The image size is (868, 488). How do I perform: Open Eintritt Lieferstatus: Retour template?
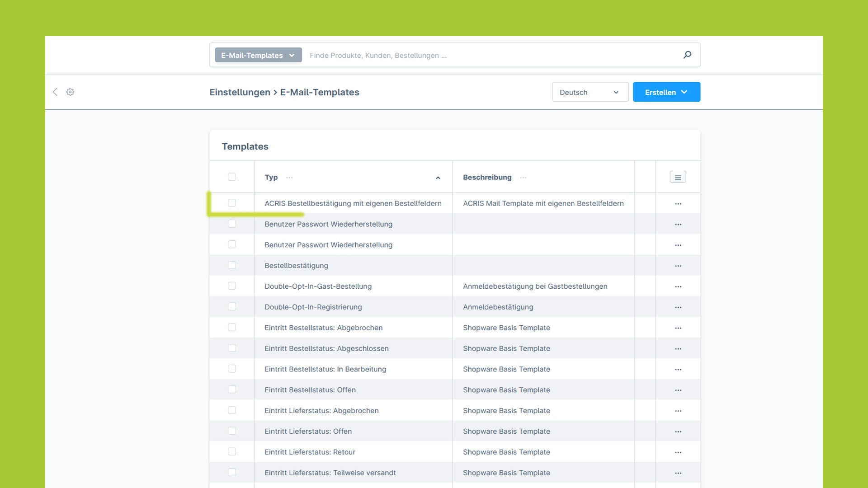(x=310, y=452)
